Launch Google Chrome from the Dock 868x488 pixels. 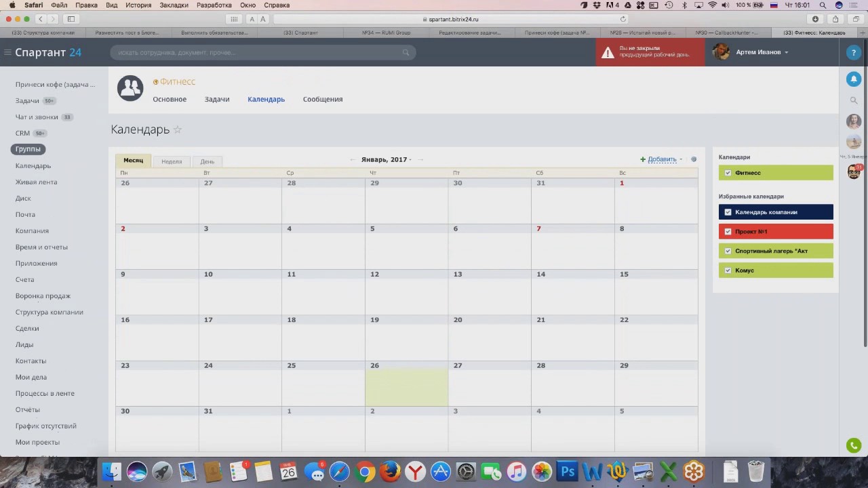point(365,471)
